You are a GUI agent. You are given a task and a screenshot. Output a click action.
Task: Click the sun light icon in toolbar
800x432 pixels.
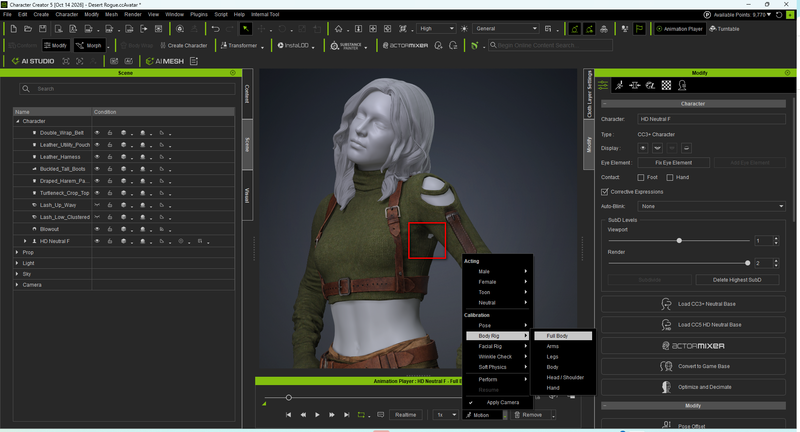[x=464, y=29]
